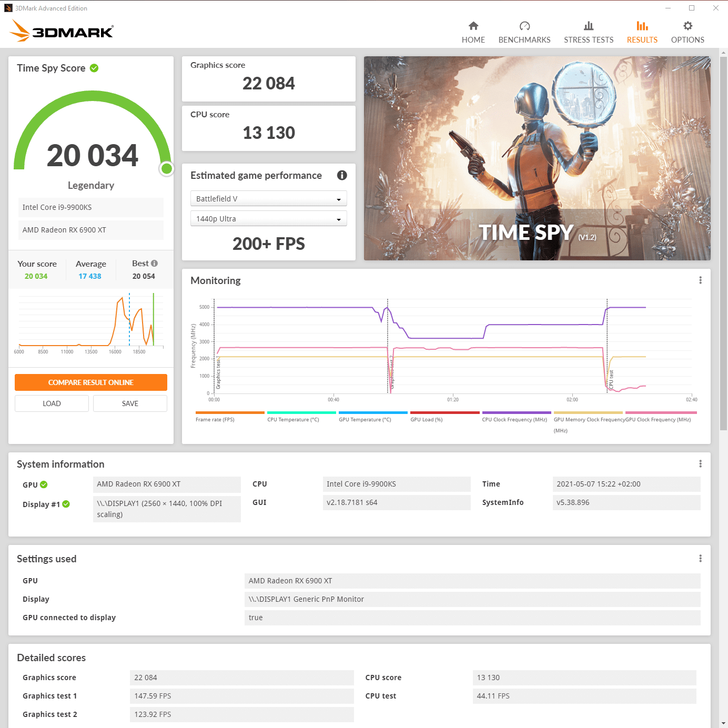Click the CPU test value 44.11 FPS
This screenshot has height=728, width=728.
584,696
